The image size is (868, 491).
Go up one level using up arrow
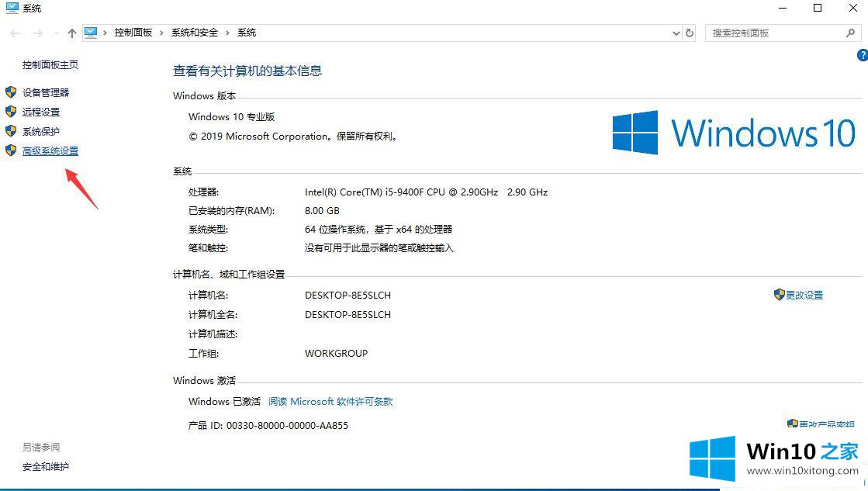tap(72, 33)
